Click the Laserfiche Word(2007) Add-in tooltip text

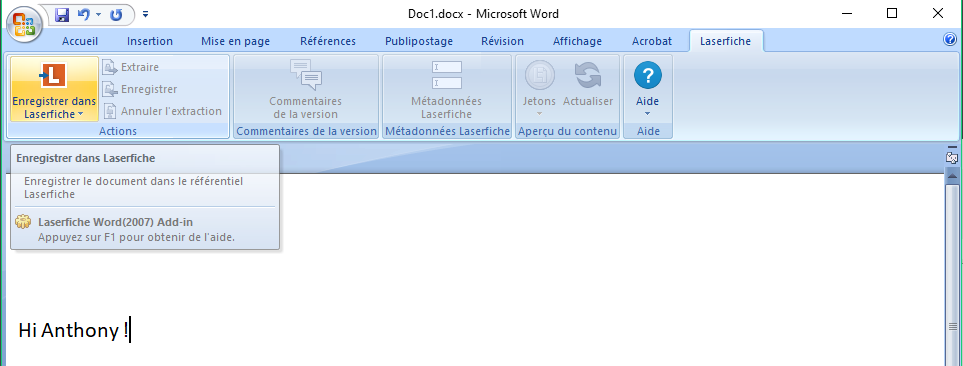coord(115,222)
